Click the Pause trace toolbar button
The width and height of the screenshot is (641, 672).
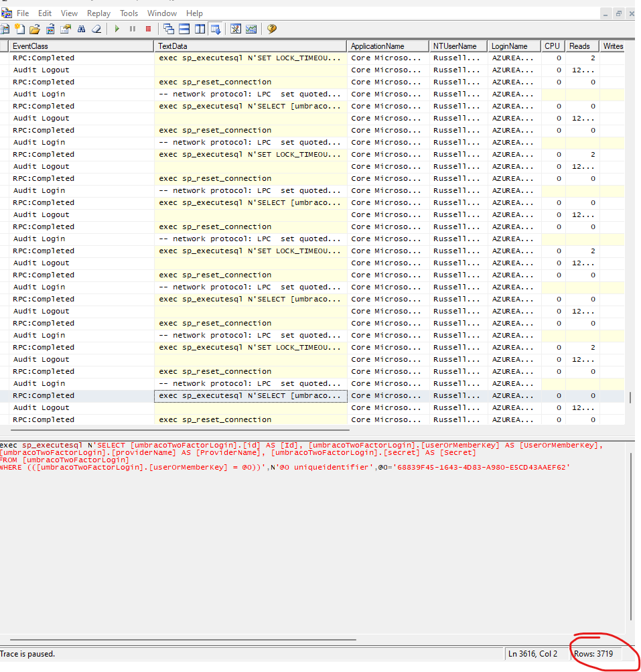pos(133,29)
